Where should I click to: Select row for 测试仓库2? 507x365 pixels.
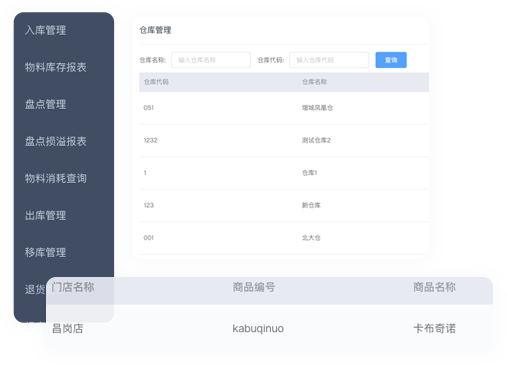coord(284,140)
